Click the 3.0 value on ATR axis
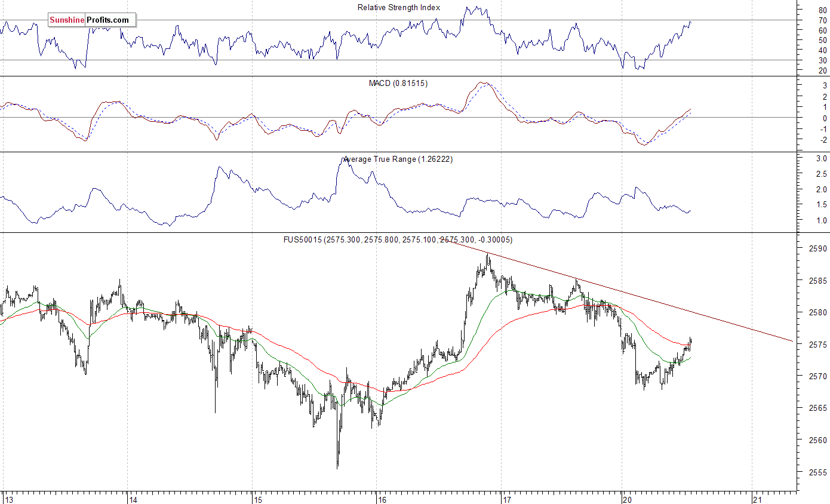830x504 pixels. click(821, 158)
